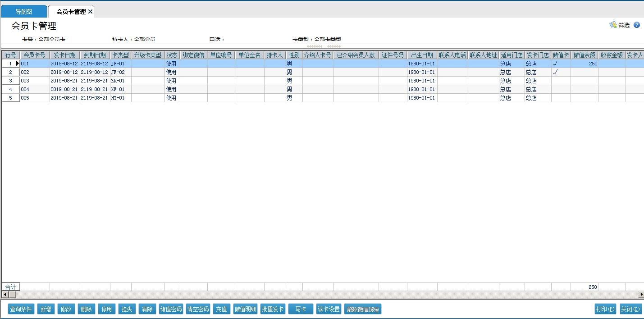Click the 查询条件 button
The image size is (644, 319).
[x=21, y=309]
